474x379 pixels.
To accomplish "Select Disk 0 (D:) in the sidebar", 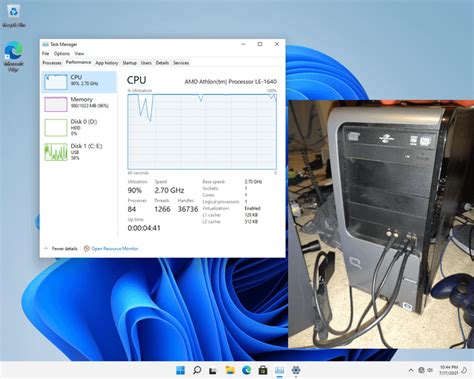I will click(x=79, y=127).
